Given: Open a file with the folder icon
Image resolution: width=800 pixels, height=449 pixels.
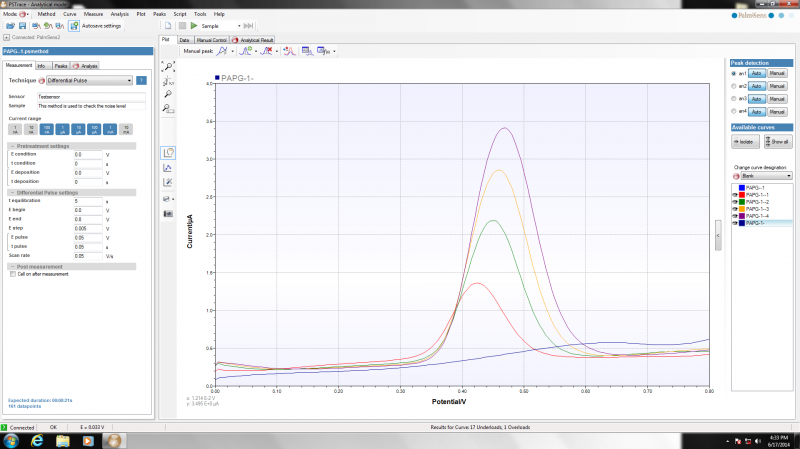Looking at the screenshot, I should pos(9,26).
